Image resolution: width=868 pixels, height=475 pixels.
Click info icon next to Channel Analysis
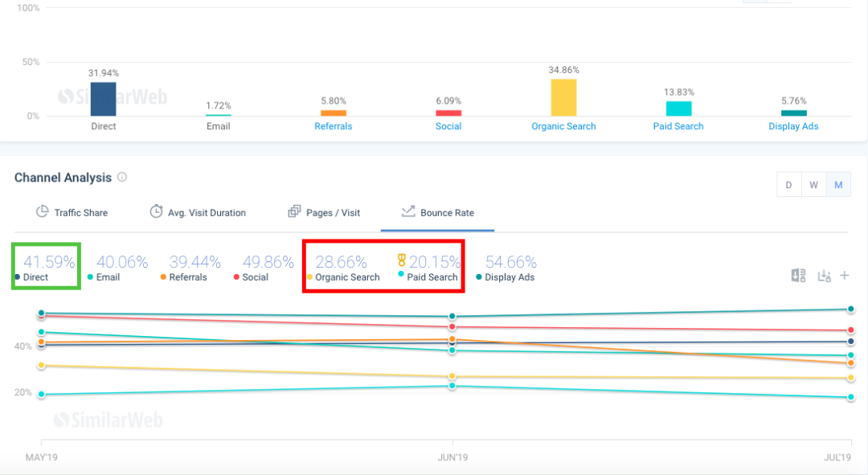(122, 178)
